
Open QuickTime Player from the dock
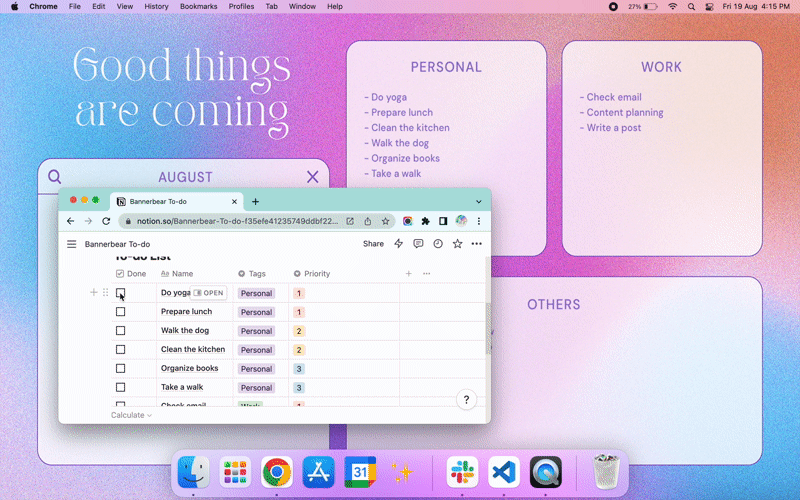[x=546, y=472]
